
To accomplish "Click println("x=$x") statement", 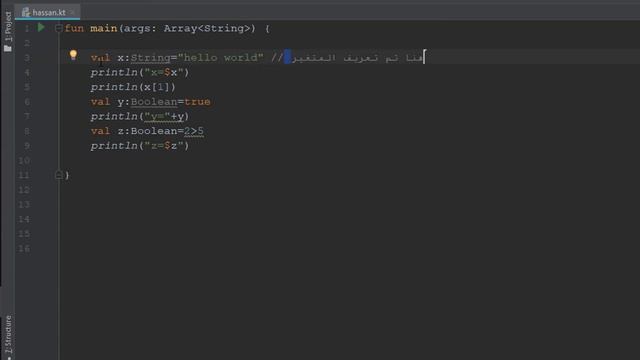I will click(x=140, y=73).
